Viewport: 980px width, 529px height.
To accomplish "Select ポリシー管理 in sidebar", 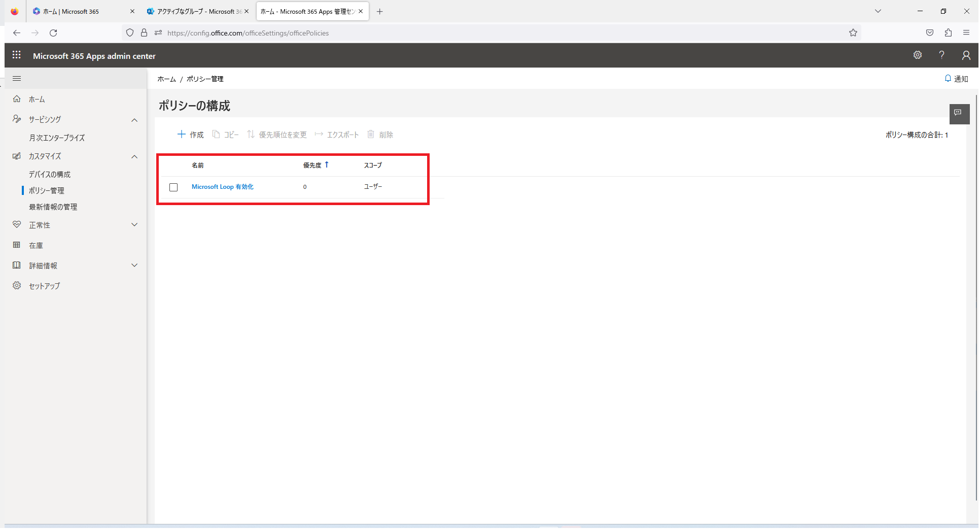I will [x=46, y=191].
